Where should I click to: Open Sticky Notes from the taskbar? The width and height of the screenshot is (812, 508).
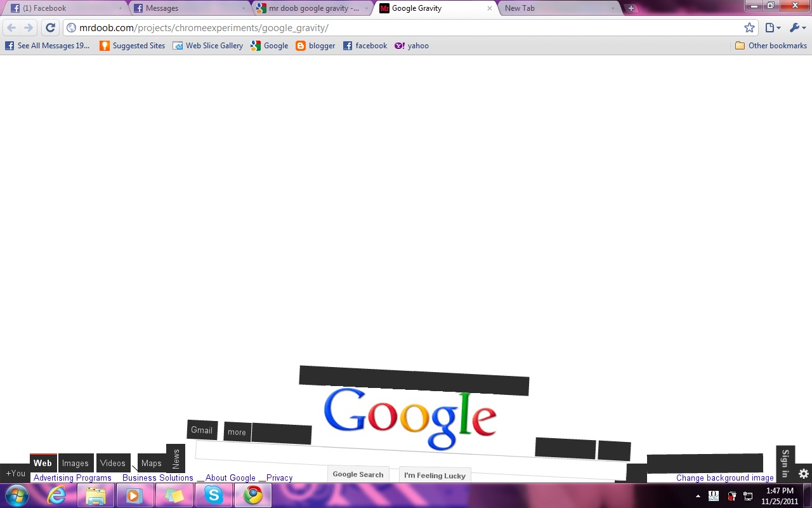(x=174, y=495)
